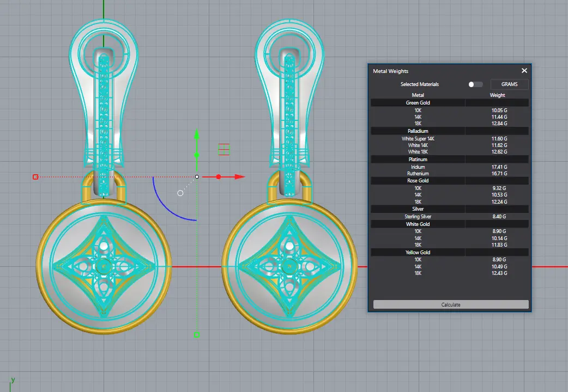Screen dimensions: 568x392
Task: Click the green square scale handle below gumball
Action: click(x=197, y=335)
